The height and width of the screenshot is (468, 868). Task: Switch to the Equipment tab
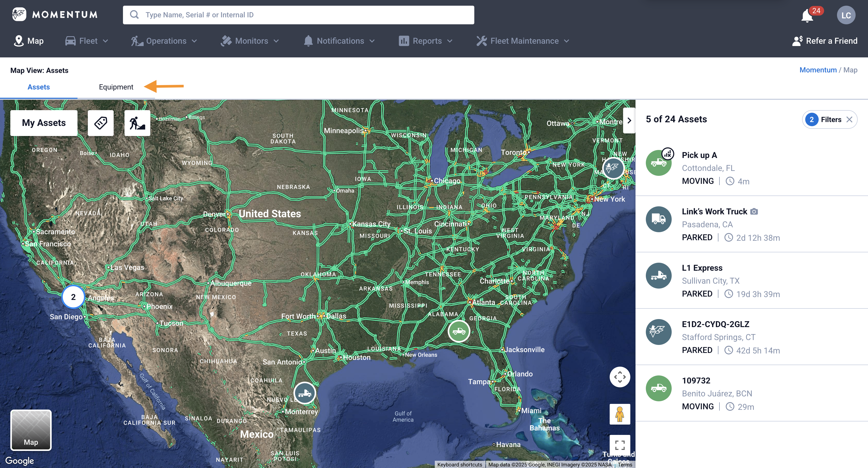pos(116,87)
